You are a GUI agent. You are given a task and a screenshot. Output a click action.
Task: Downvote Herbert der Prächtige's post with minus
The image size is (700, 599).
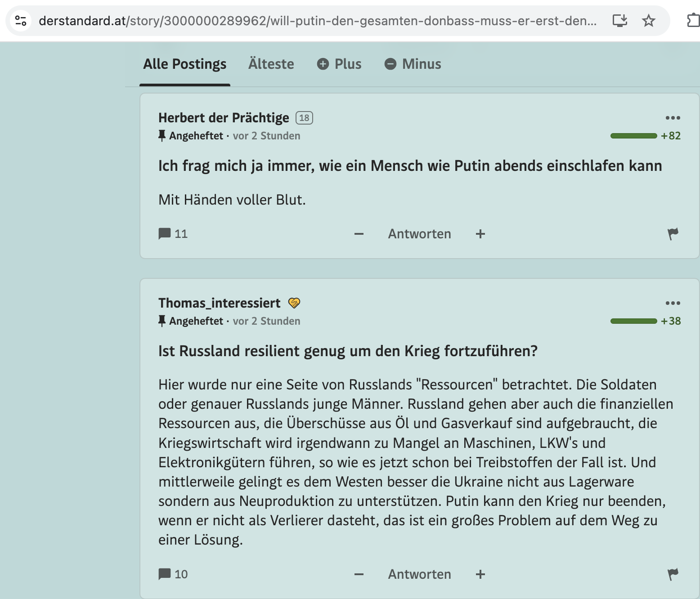[359, 234]
